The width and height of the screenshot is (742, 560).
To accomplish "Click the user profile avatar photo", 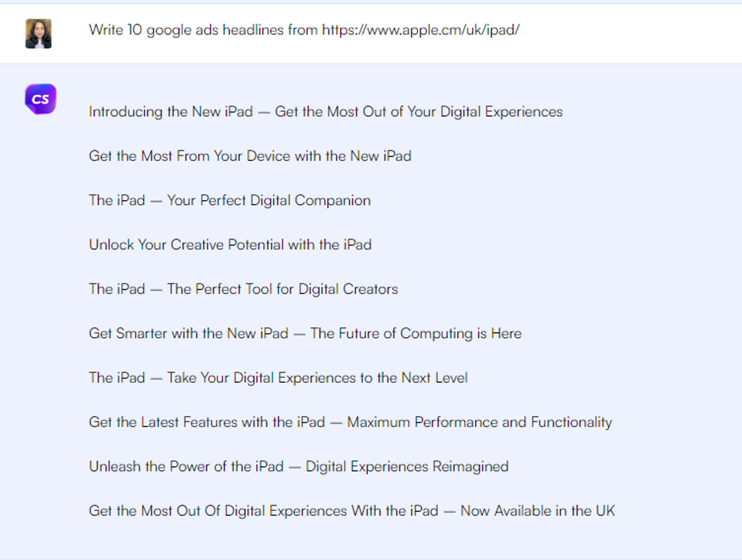I will (x=38, y=33).
